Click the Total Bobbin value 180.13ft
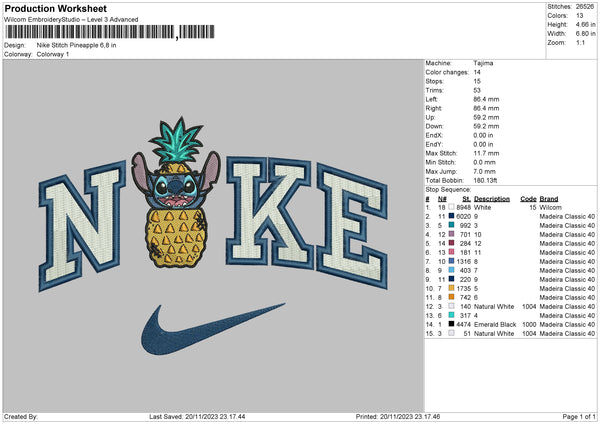This screenshot has height=424, width=600. click(x=485, y=180)
